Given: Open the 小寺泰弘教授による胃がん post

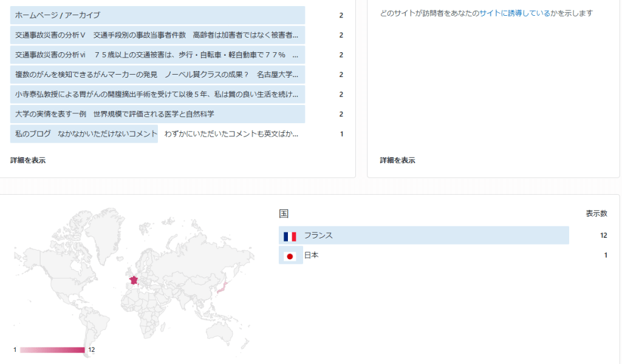Looking at the screenshot, I should point(157,95).
